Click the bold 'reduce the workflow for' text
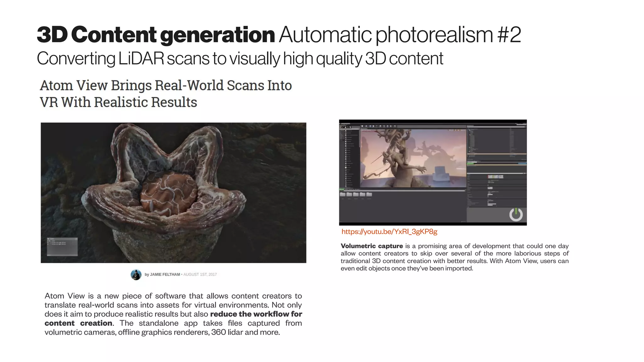 point(256,314)
